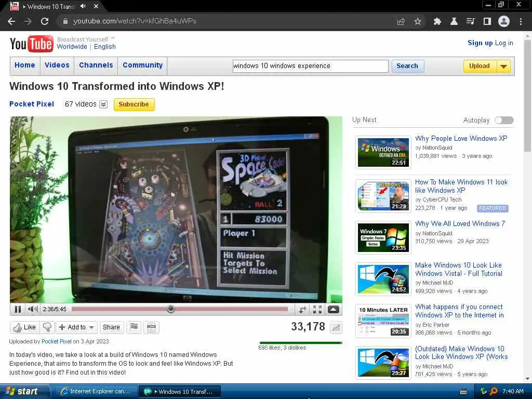Open the browser profile avatar
Screen dimensions: 532x399
point(504,21)
